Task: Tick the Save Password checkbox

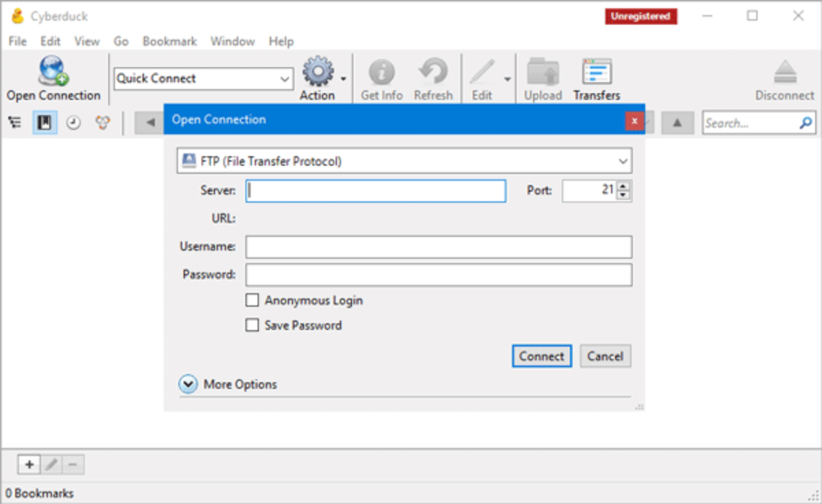Action: point(252,325)
